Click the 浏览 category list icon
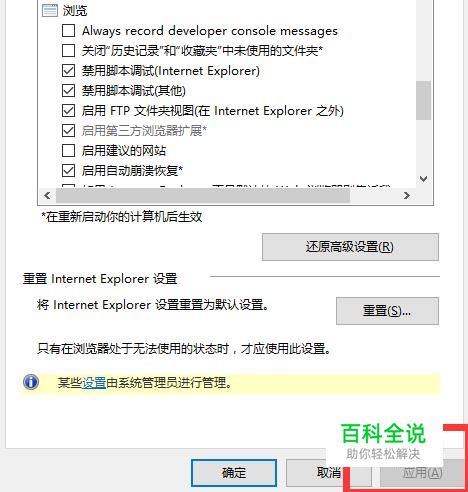The image size is (468, 492). [50, 10]
